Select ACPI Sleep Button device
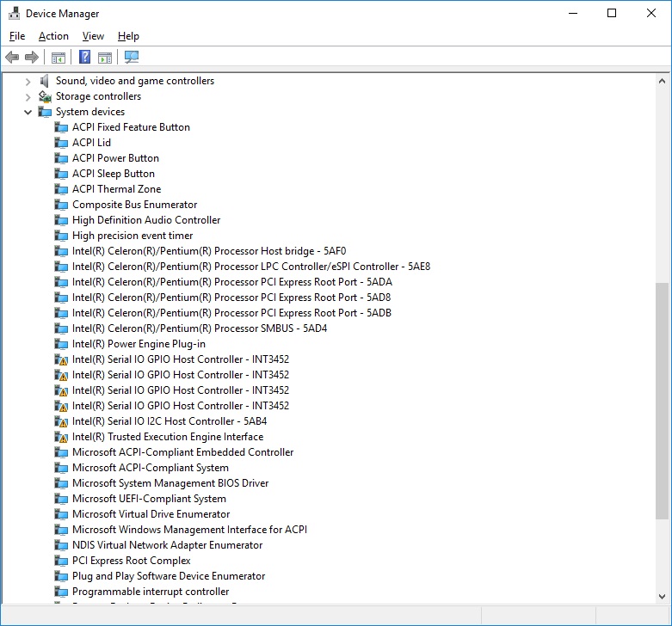Image resolution: width=672 pixels, height=626 pixels. 113,174
